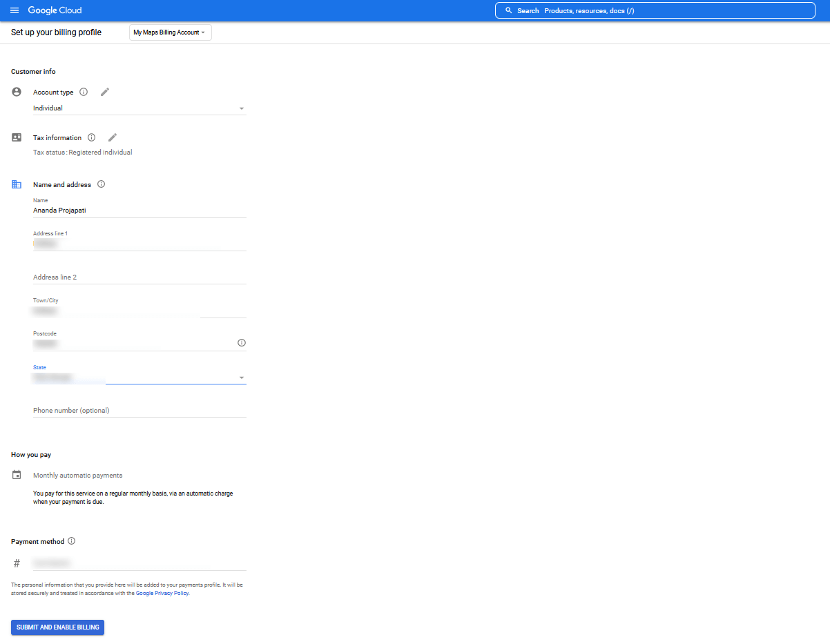830x644 pixels.
Task: Click Submit and Enable Billing
Action: (57, 627)
